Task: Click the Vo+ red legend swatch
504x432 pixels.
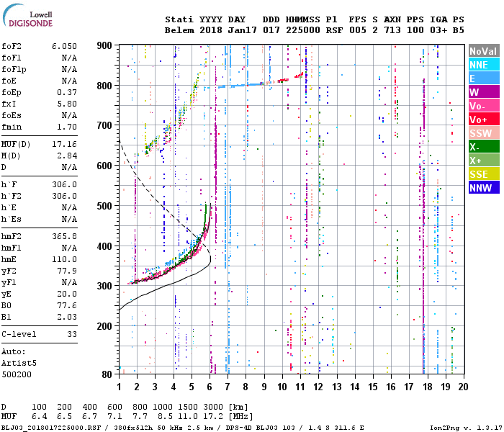Action: (x=484, y=120)
